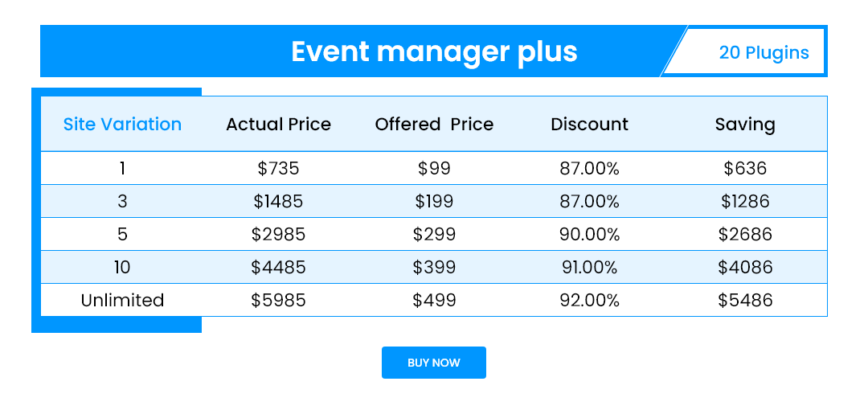Image resolution: width=868 pixels, height=402 pixels.
Task: Select the $5486 saving cell
Action: pyautogui.click(x=745, y=300)
